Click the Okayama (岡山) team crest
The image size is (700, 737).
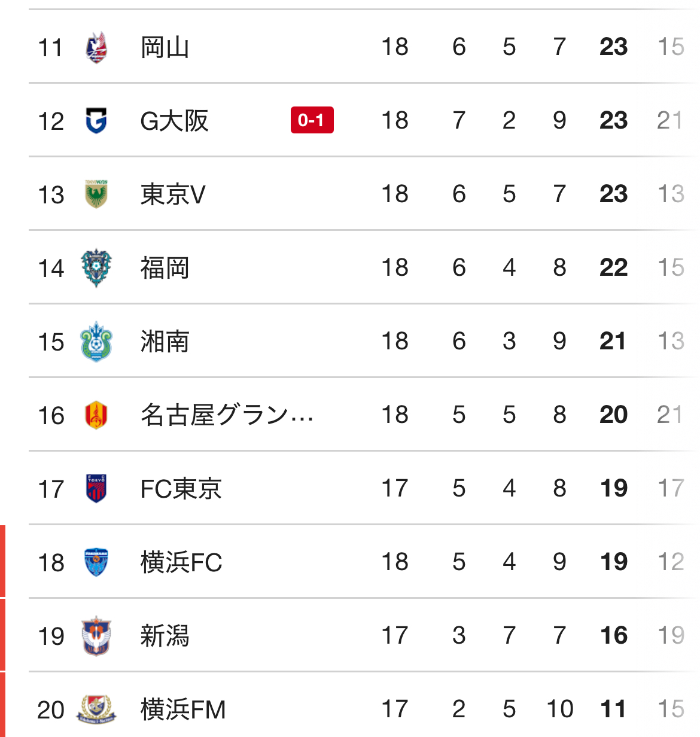click(x=96, y=47)
